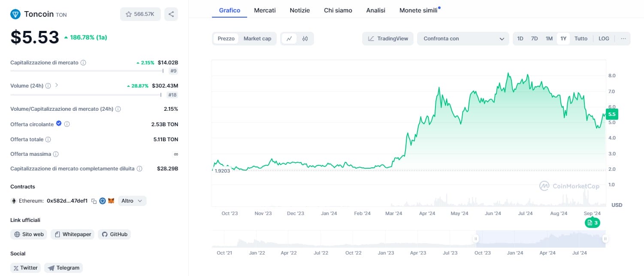Expand the Altro contracts dropdown
644x276 pixels.
coord(132,201)
